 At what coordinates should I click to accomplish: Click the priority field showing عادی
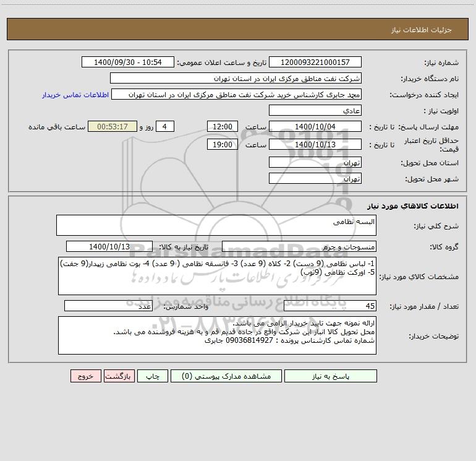coord(315,110)
